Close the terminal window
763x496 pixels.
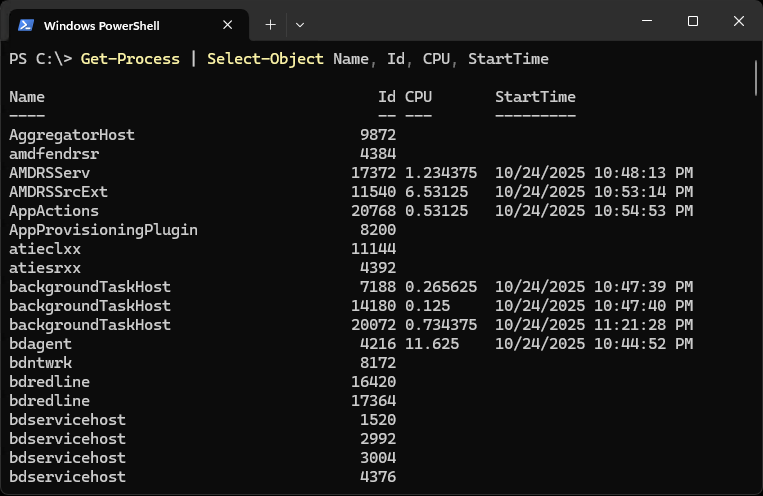click(x=738, y=21)
